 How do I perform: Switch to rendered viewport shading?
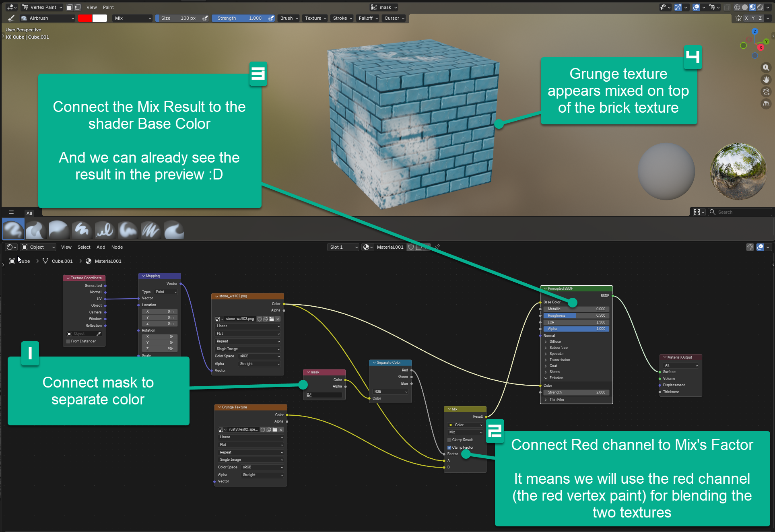point(760,7)
